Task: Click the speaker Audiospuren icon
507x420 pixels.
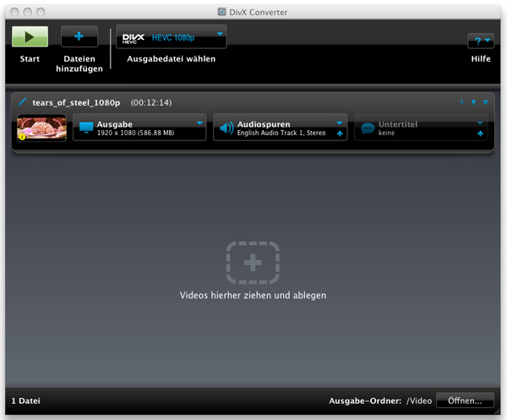Action: (226, 128)
